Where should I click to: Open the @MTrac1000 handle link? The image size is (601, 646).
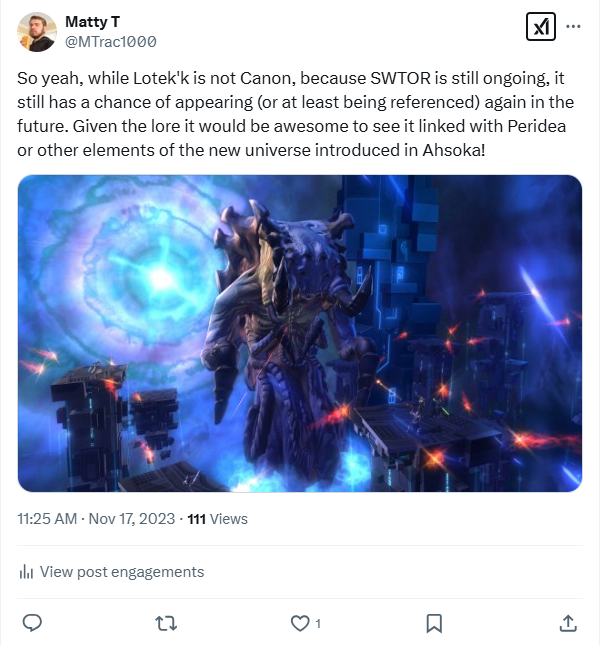[111, 42]
